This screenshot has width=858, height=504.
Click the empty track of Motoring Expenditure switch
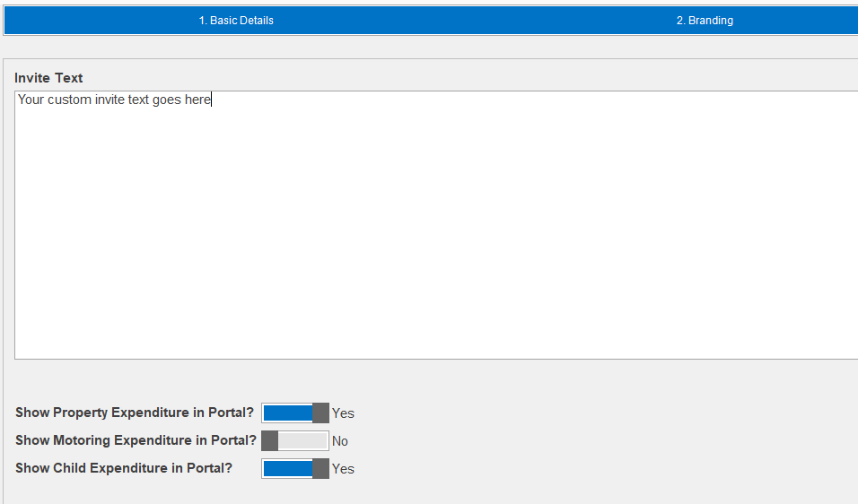pyautogui.click(x=303, y=440)
